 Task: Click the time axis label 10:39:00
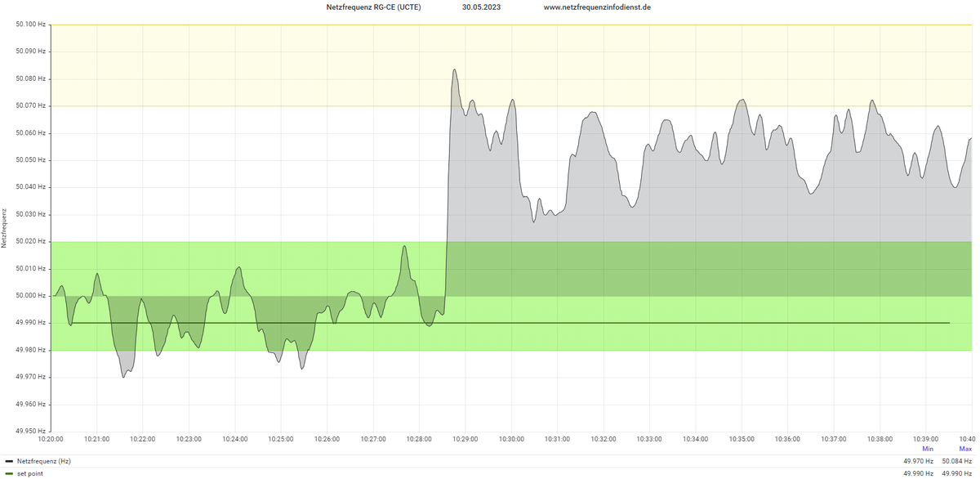[x=925, y=439]
